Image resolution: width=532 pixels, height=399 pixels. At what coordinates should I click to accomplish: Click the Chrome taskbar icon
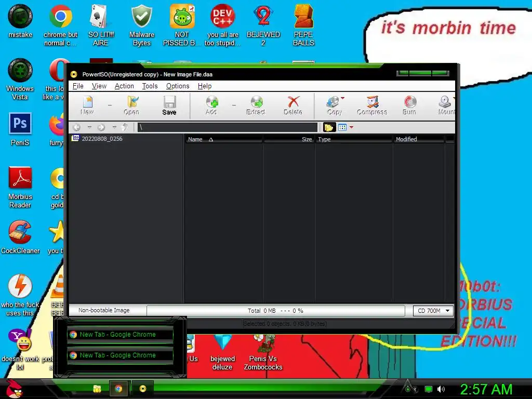[x=118, y=389]
